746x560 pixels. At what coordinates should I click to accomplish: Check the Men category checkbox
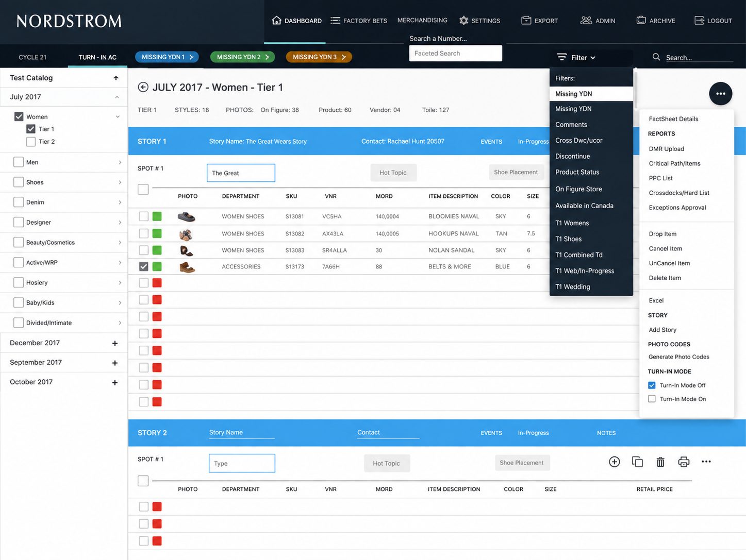click(19, 162)
